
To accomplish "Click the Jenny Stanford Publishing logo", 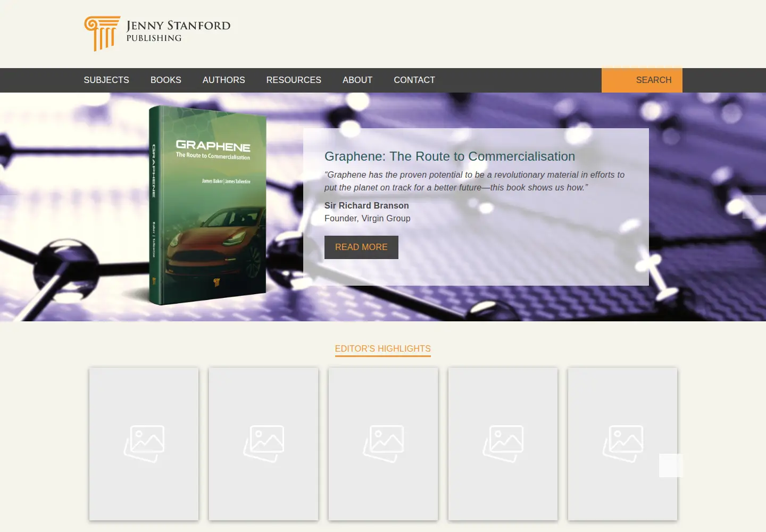I will pos(157,33).
